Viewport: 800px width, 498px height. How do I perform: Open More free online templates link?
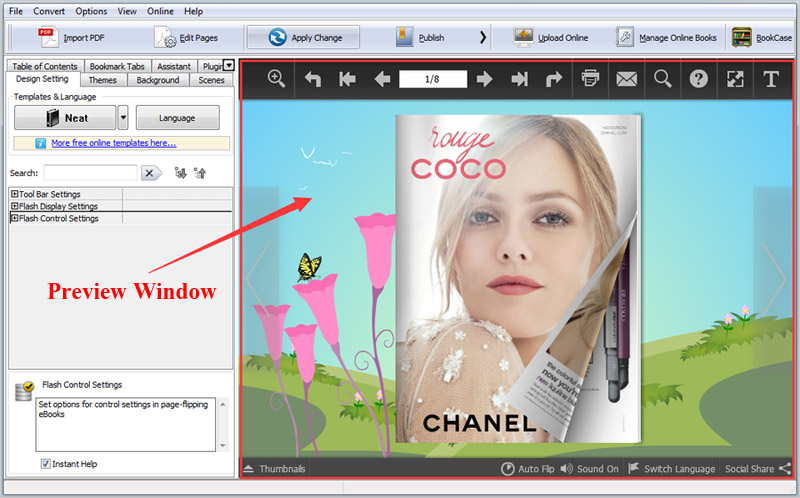[x=112, y=143]
